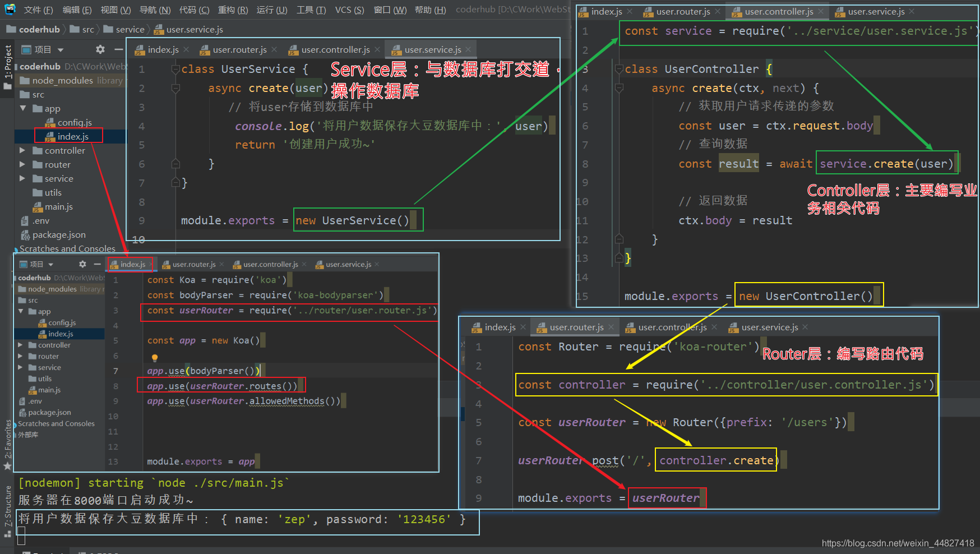Collapse the app folder in top project tree

pos(23,108)
